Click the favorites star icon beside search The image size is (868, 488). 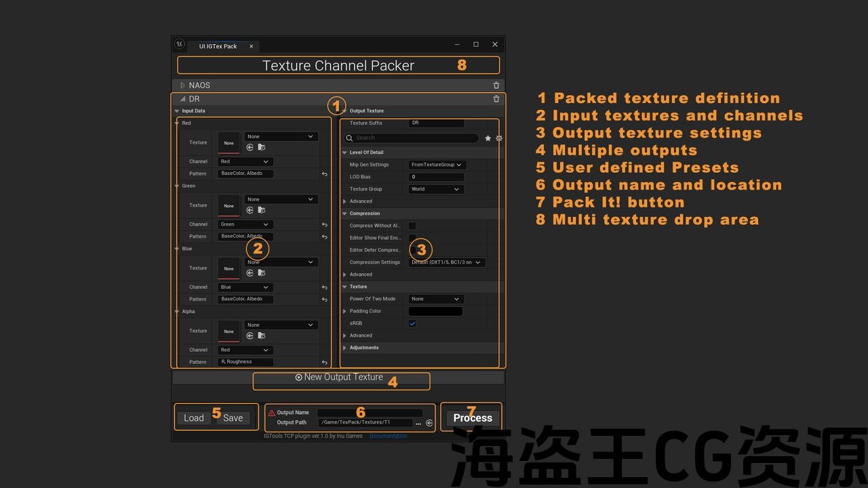click(488, 138)
